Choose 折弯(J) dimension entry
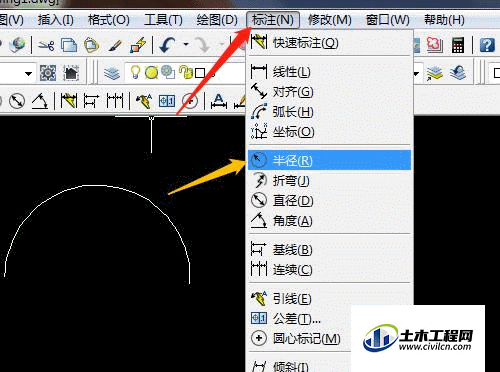The image size is (500, 372). (329, 181)
